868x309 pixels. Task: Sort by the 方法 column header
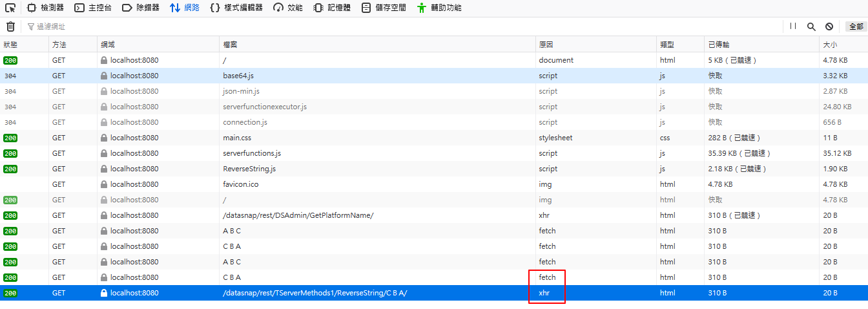click(73, 45)
